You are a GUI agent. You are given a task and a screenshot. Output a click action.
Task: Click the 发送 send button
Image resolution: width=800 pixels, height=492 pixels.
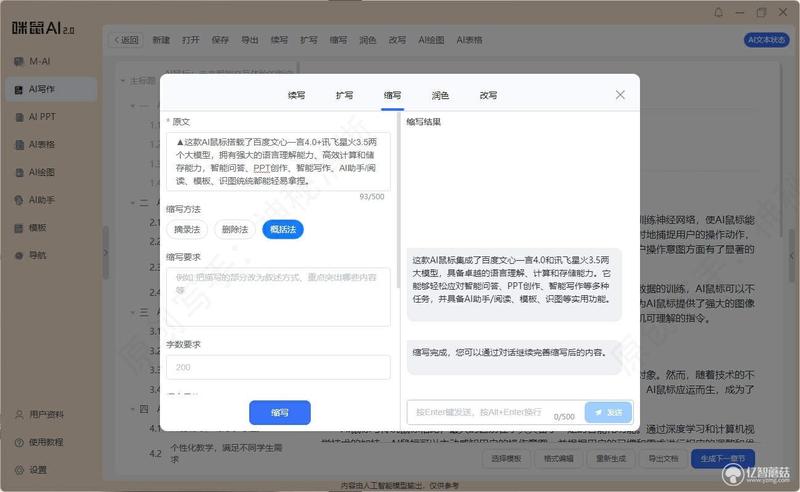[x=609, y=412]
